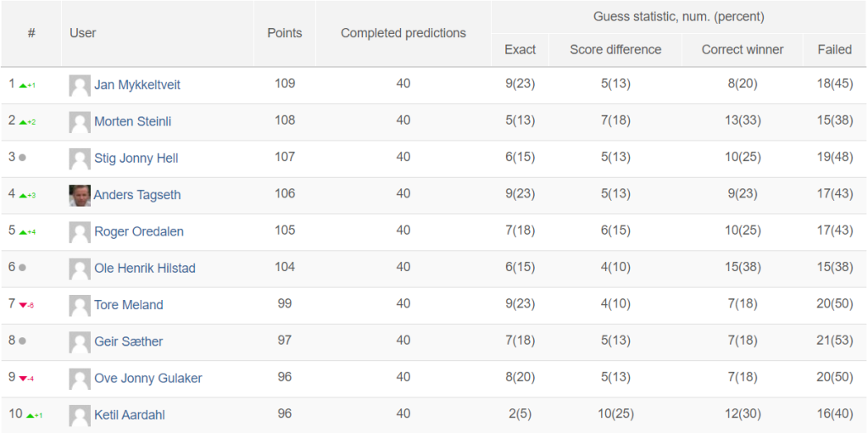Click Morten Steinli's avatar icon
Screen dimensions: 868x433
click(x=80, y=122)
